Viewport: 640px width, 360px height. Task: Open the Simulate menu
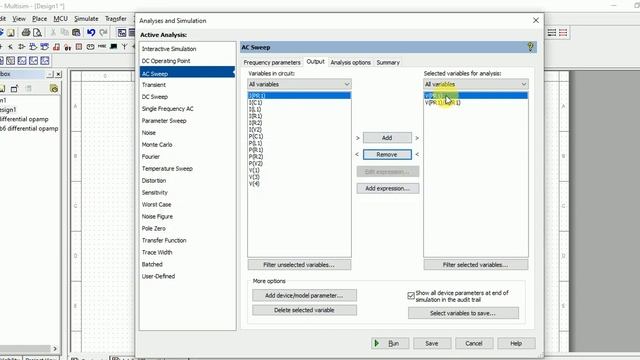86,19
